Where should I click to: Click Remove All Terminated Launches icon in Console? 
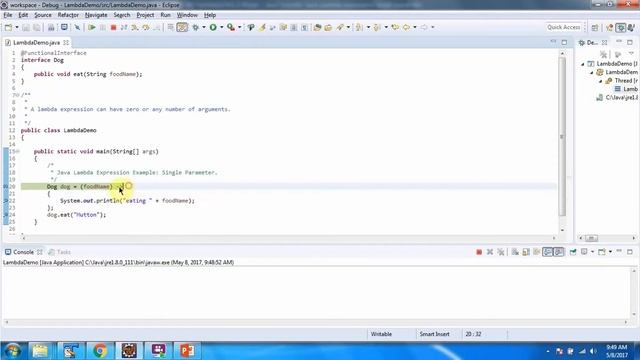pyautogui.click(x=501, y=252)
